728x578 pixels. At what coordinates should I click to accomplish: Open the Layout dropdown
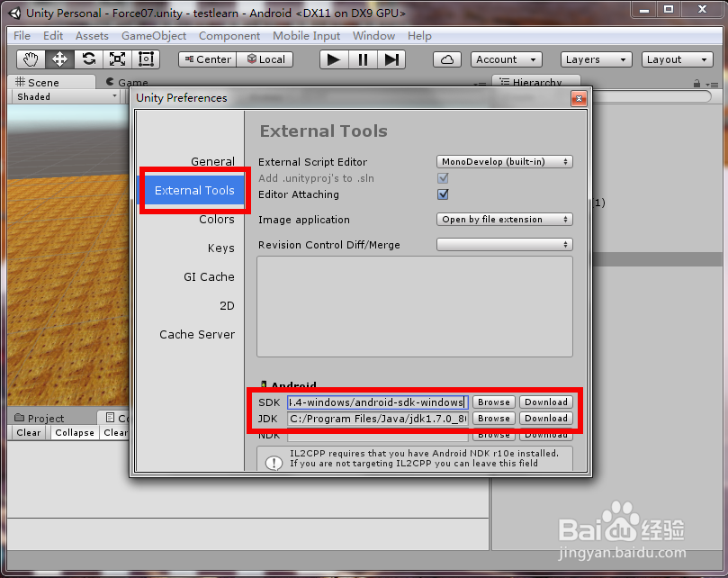pyautogui.click(x=678, y=59)
